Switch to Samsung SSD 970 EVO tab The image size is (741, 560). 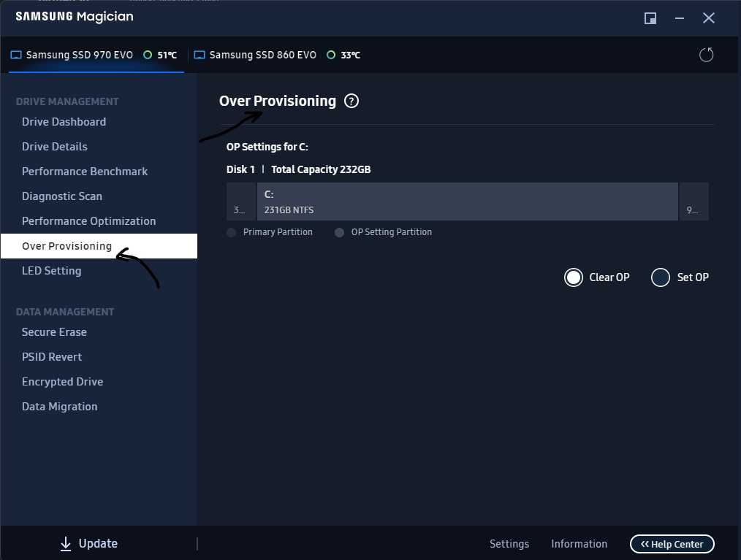coord(96,55)
